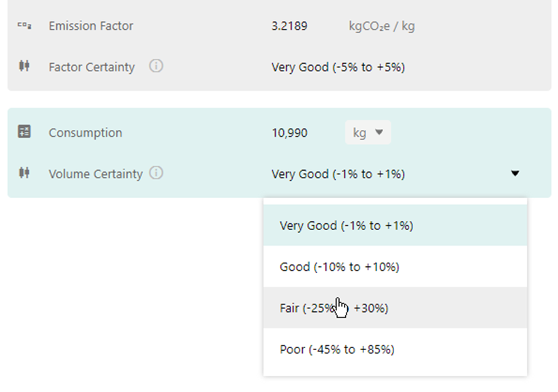Collapse the Volume Certainty dropdown using its arrow
This screenshot has width=558, height=392.
pyautogui.click(x=515, y=173)
